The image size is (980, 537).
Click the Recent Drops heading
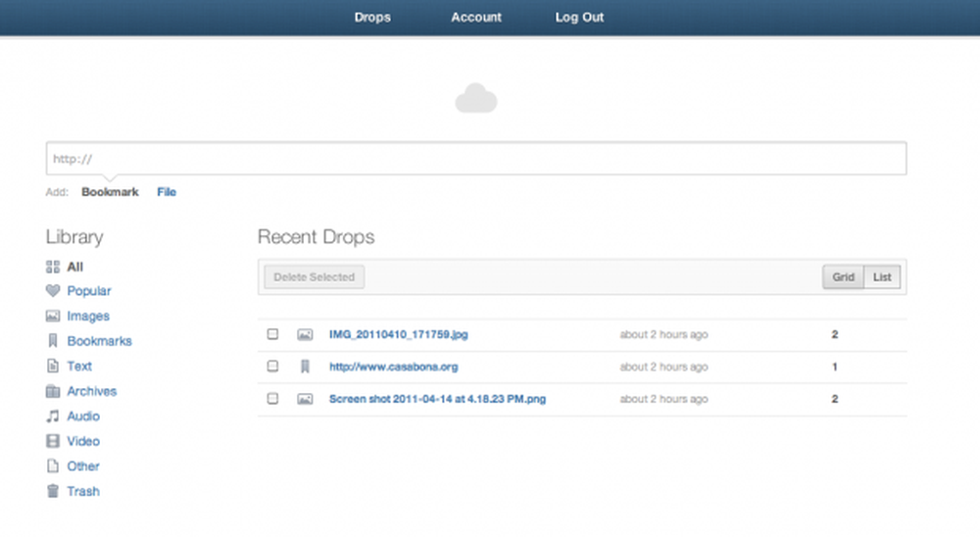click(x=317, y=237)
